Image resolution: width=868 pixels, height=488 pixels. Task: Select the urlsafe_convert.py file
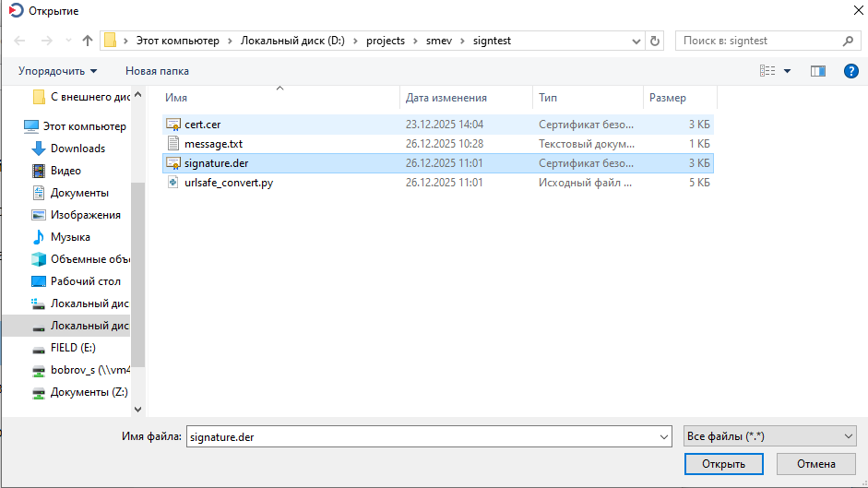[x=228, y=183]
